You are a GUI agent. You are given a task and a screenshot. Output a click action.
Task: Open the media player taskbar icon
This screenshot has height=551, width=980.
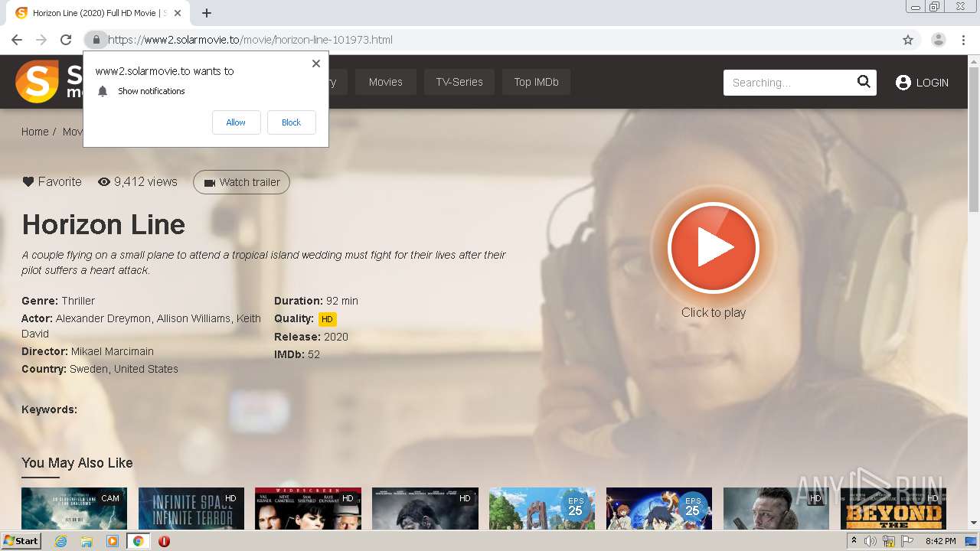tap(113, 541)
